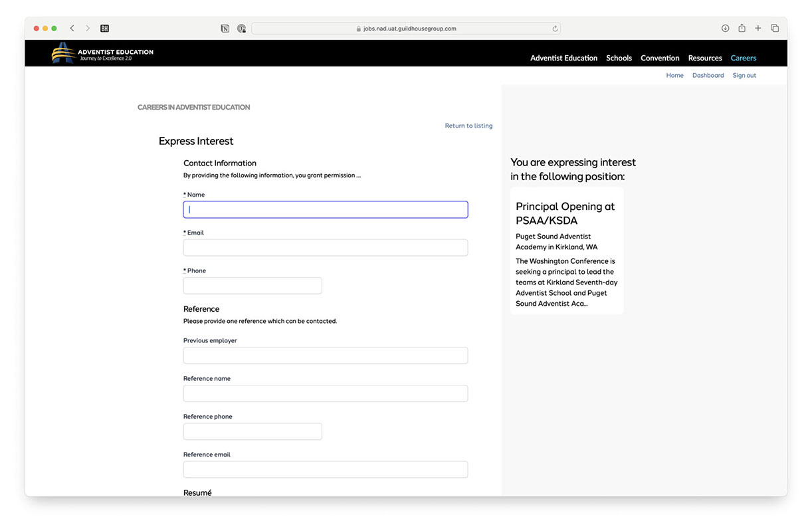Select the Careers navigation item
The height and width of the screenshot is (529, 812).
point(743,58)
